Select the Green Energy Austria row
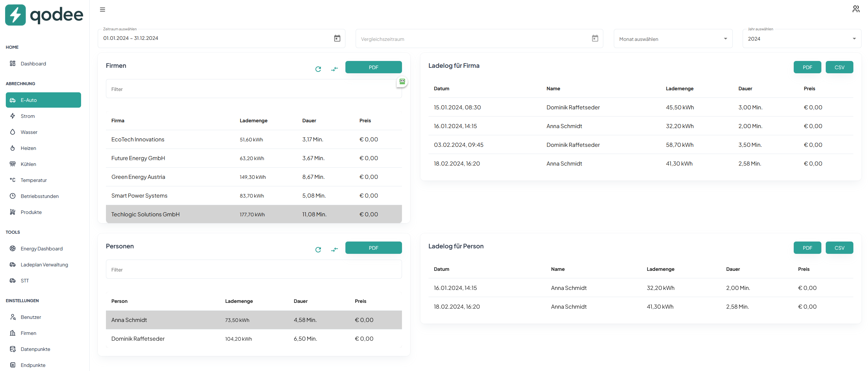 253,177
